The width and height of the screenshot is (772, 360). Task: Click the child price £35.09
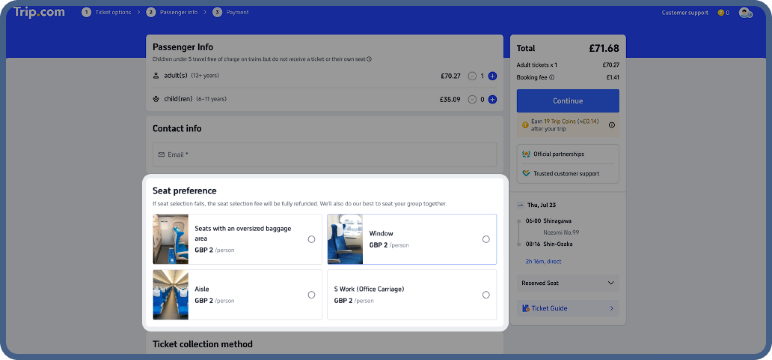(x=450, y=99)
